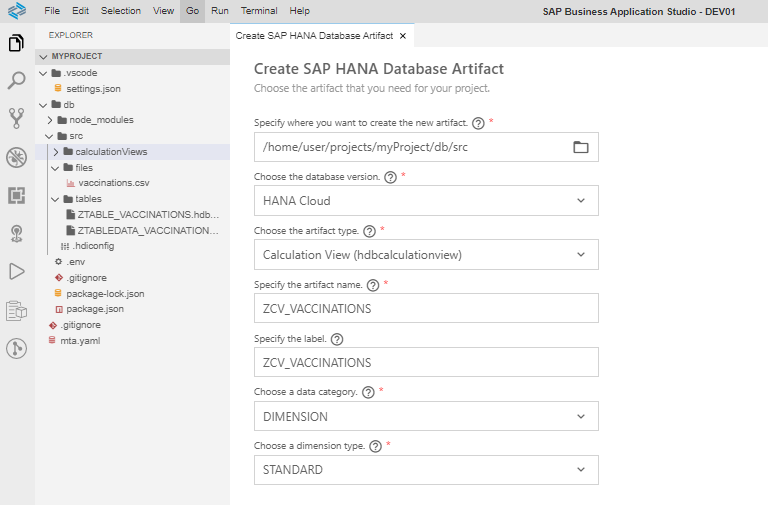Open the Explorer view in activity bar

pyautogui.click(x=16, y=43)
